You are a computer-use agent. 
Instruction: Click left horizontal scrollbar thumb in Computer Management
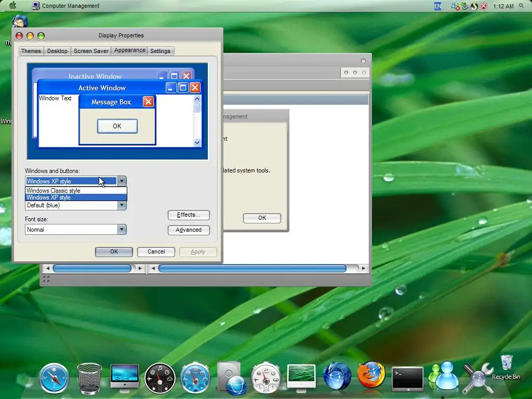pos(92,269)
